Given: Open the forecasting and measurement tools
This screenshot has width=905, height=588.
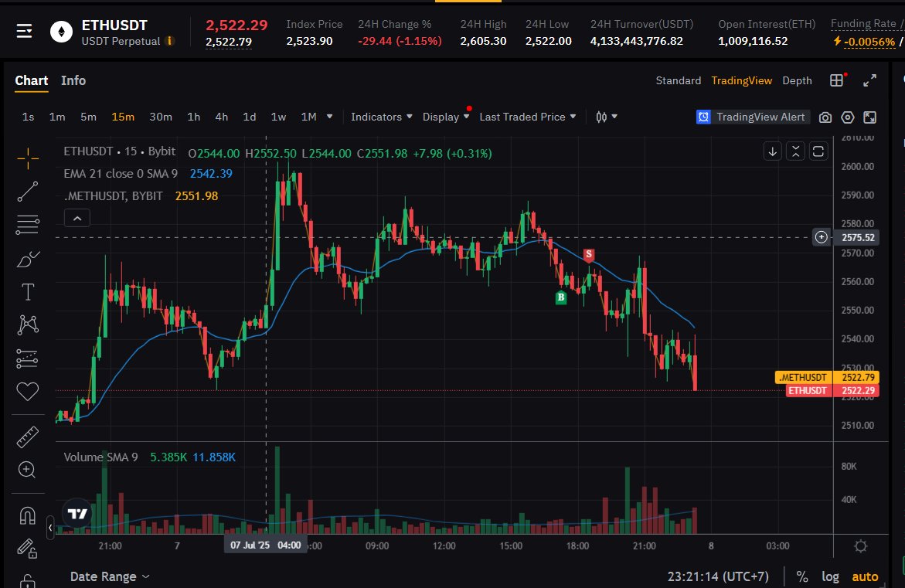Looking at the screenshot, I should pyautogui.click(x=27, y=359).
